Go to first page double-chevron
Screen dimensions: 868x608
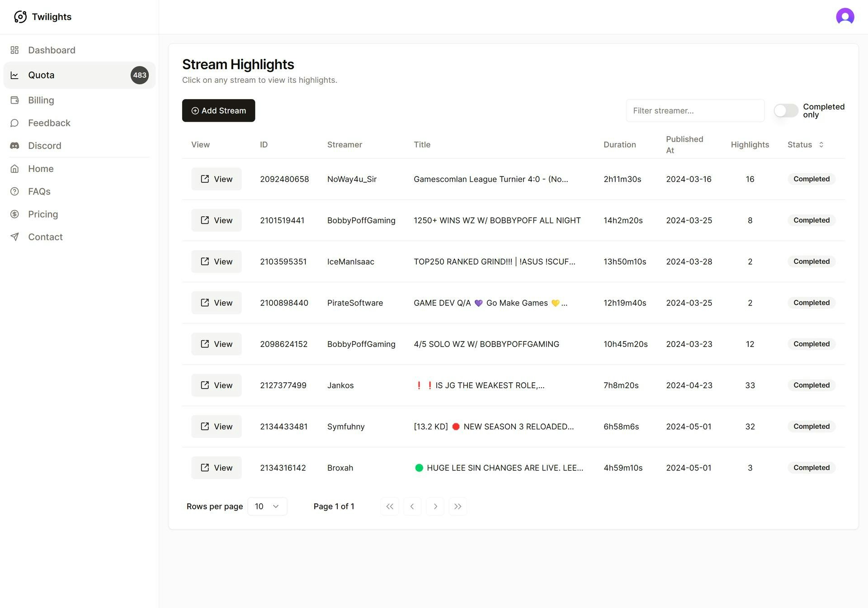point(390,506)
